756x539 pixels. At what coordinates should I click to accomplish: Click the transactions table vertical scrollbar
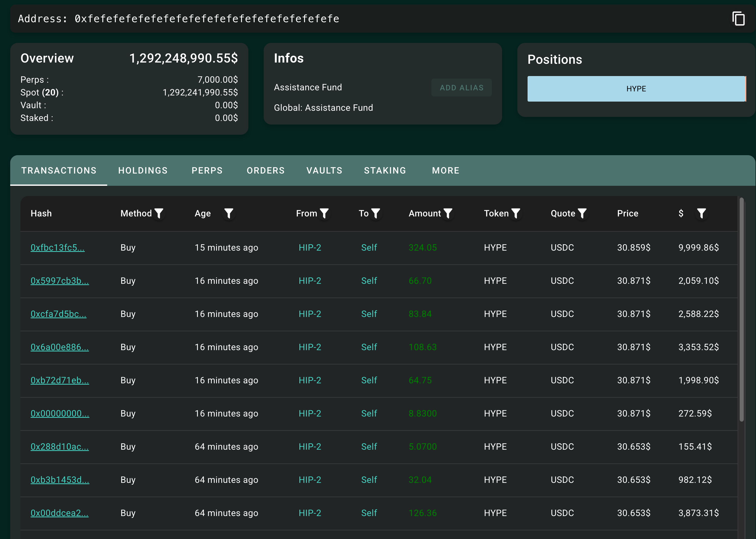pos(741,309)
